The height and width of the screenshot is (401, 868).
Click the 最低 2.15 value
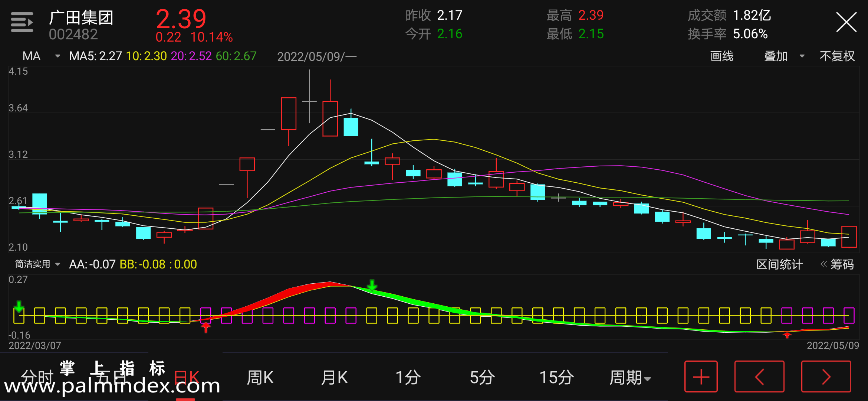tap(575, 34)
